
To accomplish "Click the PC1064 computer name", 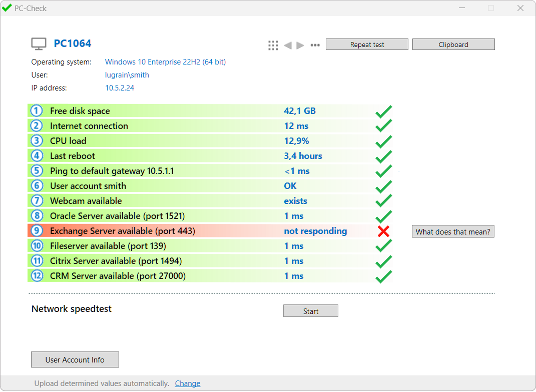I will [x=73, y=43].
